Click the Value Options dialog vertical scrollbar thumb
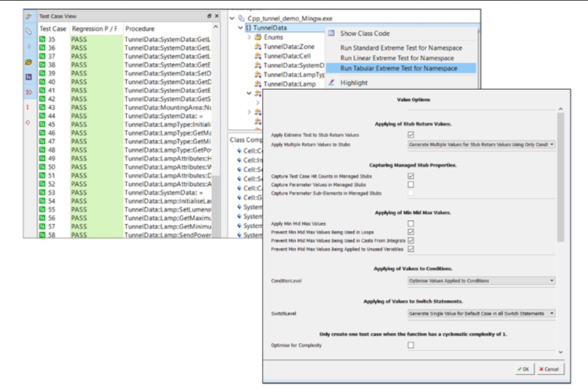 pyautogui.click(x=560, y=177)
